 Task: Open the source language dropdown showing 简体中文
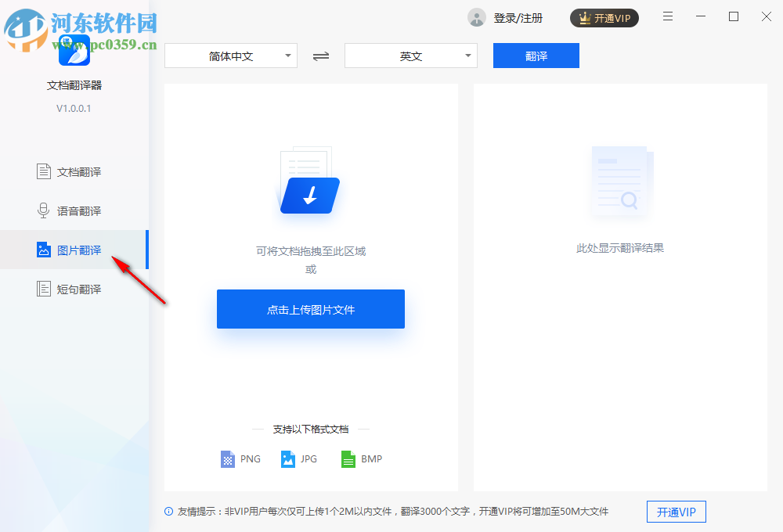click(231, 56)
